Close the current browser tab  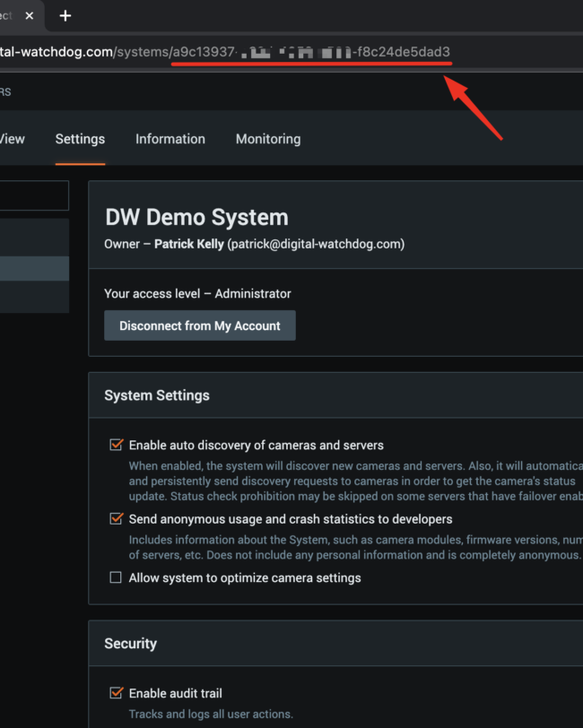[30, 16]
